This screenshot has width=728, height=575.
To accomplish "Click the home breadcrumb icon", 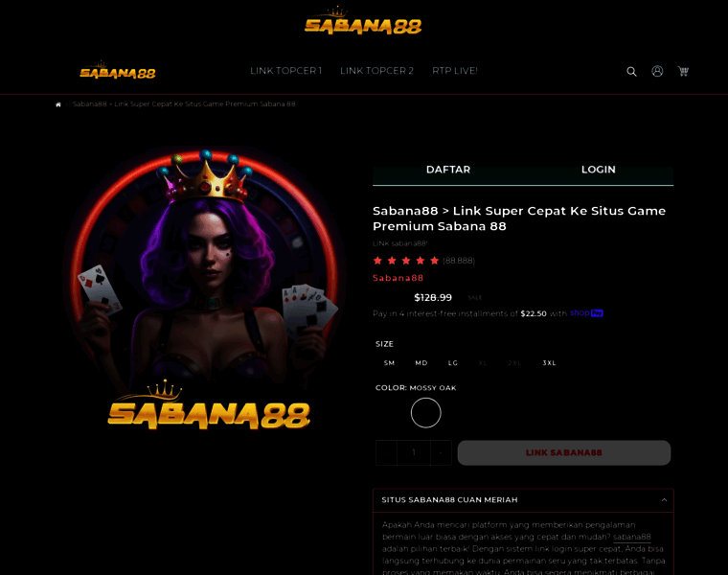I will (58, 104).
